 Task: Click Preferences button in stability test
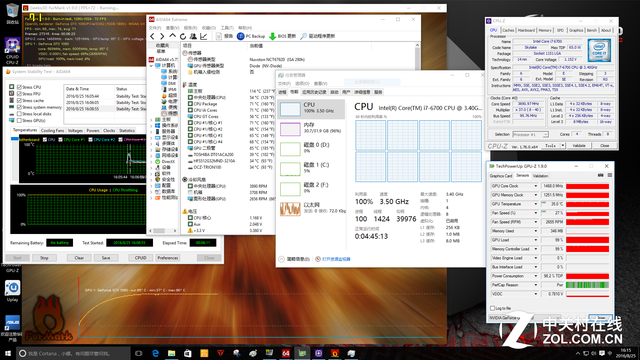coord(168,258)
